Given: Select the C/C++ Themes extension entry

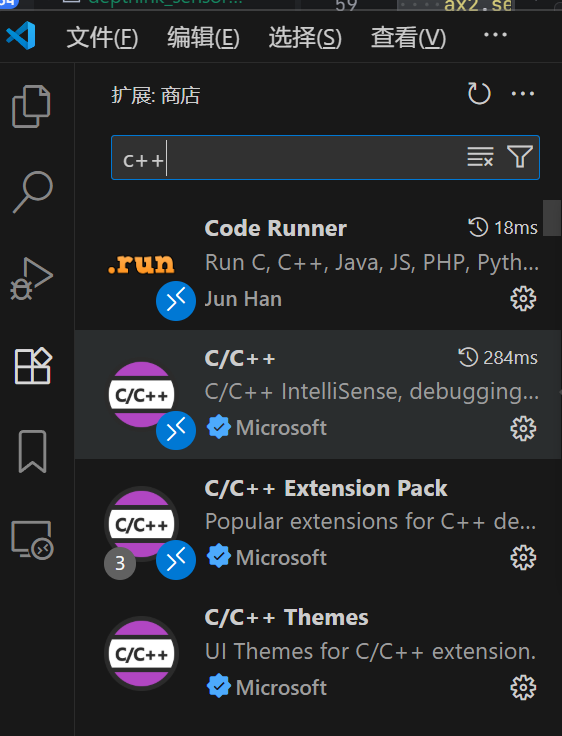Looking at the screenshot, I should click(x=318, y=653).
